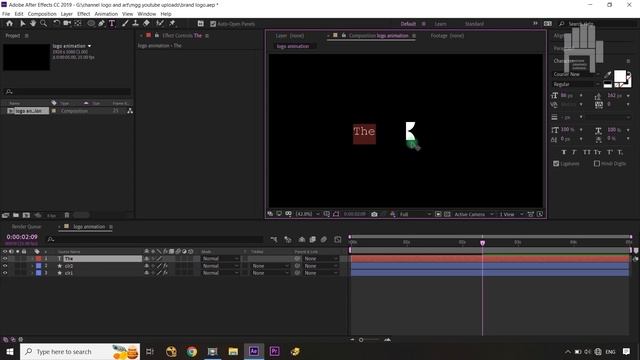The image size is (640, 360).
Task: Click the logo animation breadcrumb in viewer
Action: click(293, 47)
